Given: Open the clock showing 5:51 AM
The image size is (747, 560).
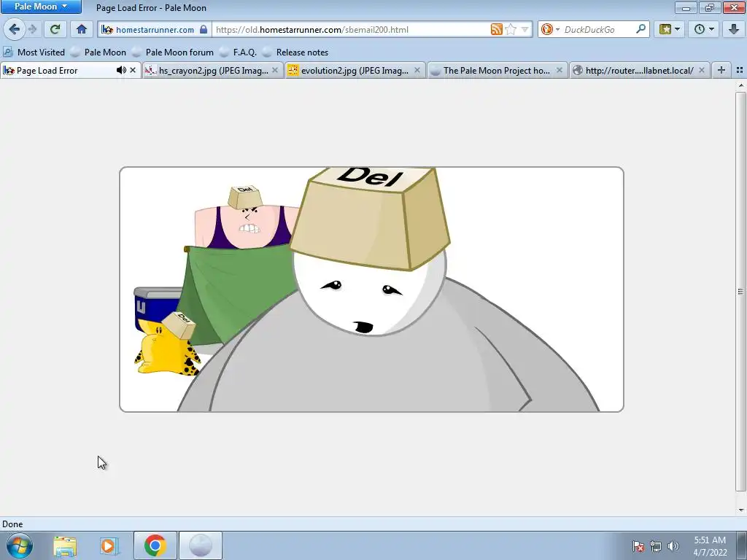Looking at the screenshot, I should 710,545.
